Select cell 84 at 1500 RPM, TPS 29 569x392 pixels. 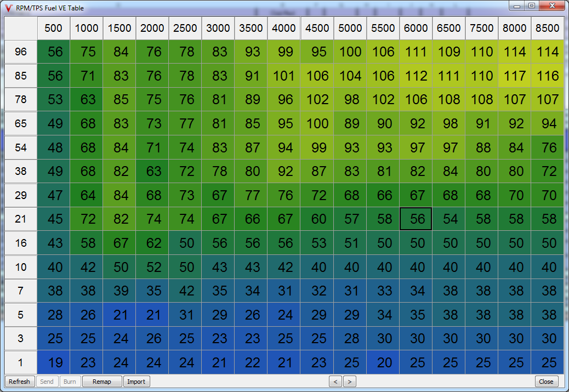click(x=120, y=195)
